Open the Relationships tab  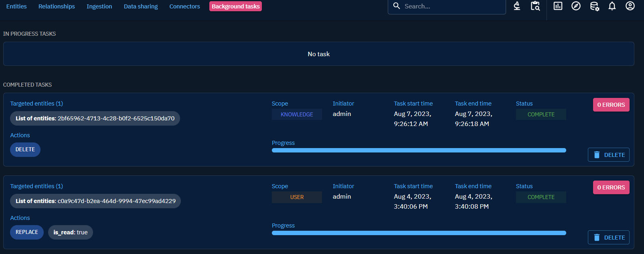pyautogui.click(x=57, y=6)
